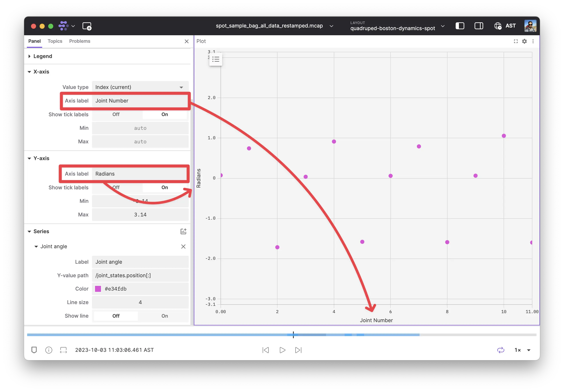Switch to the Topics tab
564x392 pixels.
click(55, 41)
